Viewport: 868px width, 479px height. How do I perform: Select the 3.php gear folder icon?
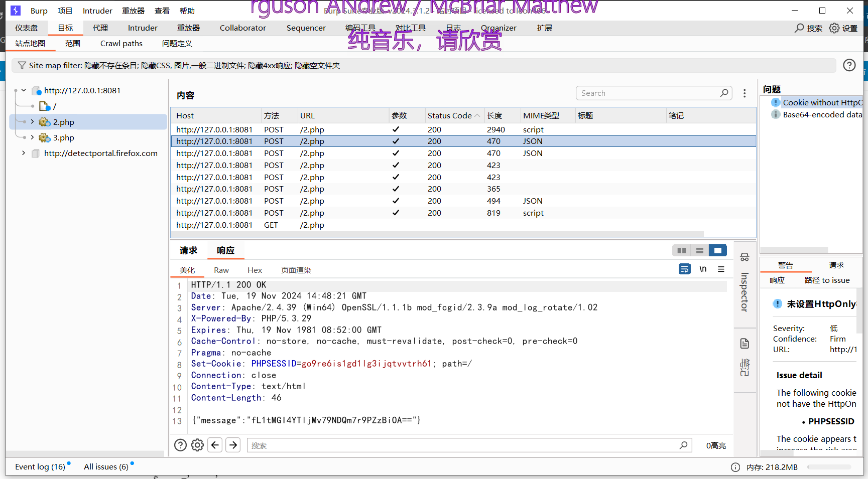pyautogui.click(x=45, y=137)
